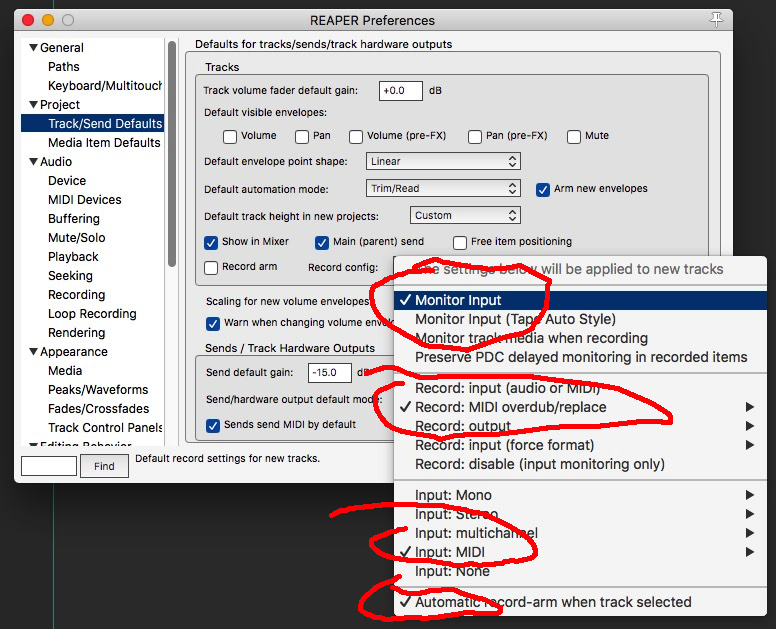This screenshot has width=776, height=629.
Task: Open Default automation mode dropdown
Action: (x=443, y=189)
